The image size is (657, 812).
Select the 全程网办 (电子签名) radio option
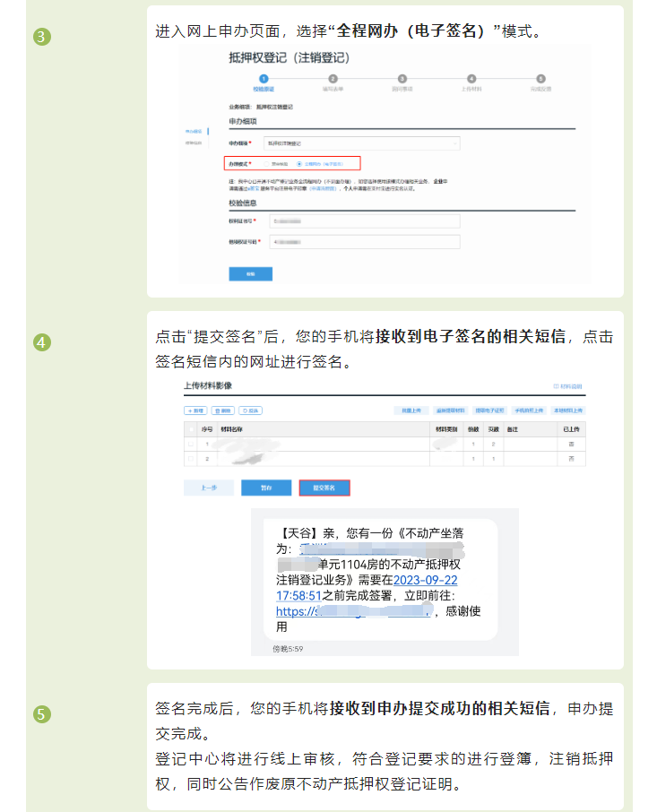[299, 164]
